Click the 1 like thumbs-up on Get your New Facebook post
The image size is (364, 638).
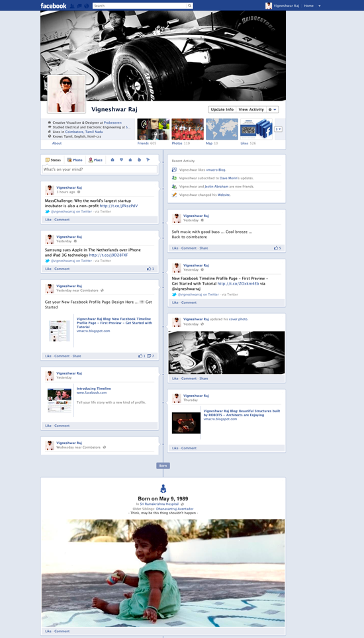click(x=142, y=356)
